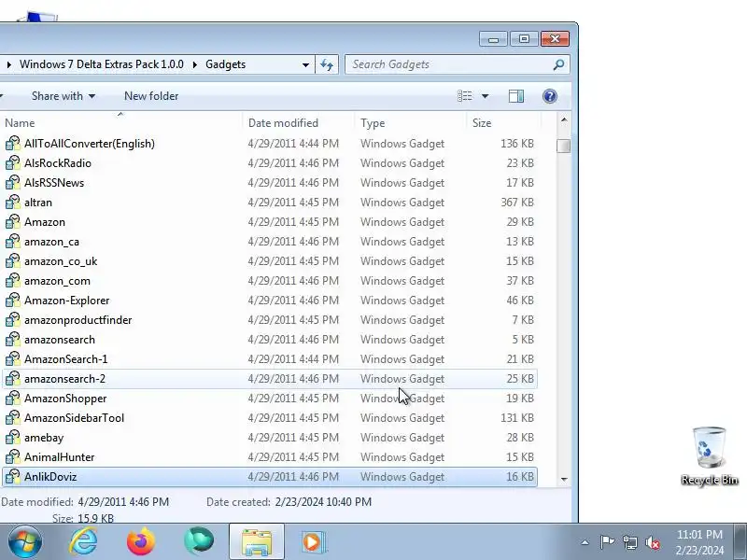Click the AmazonShopper gadget file icon
The image size is (747, 560).
tap(13, 399)
